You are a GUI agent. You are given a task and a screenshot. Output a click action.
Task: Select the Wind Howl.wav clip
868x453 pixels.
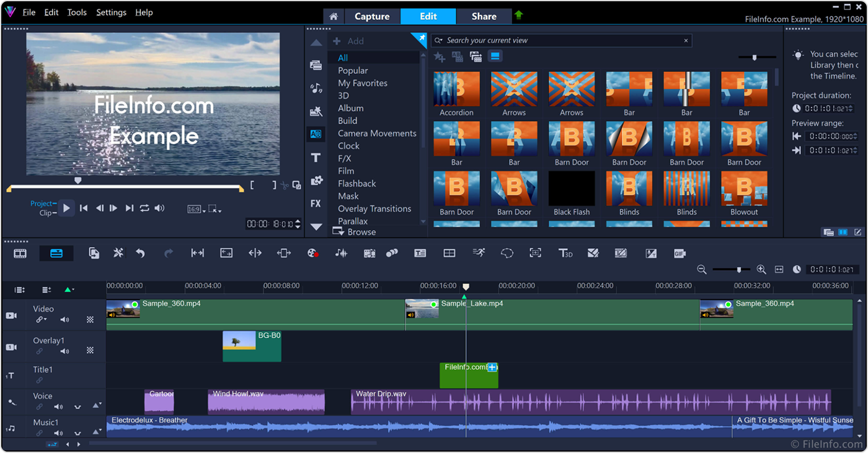click(266, 402)
